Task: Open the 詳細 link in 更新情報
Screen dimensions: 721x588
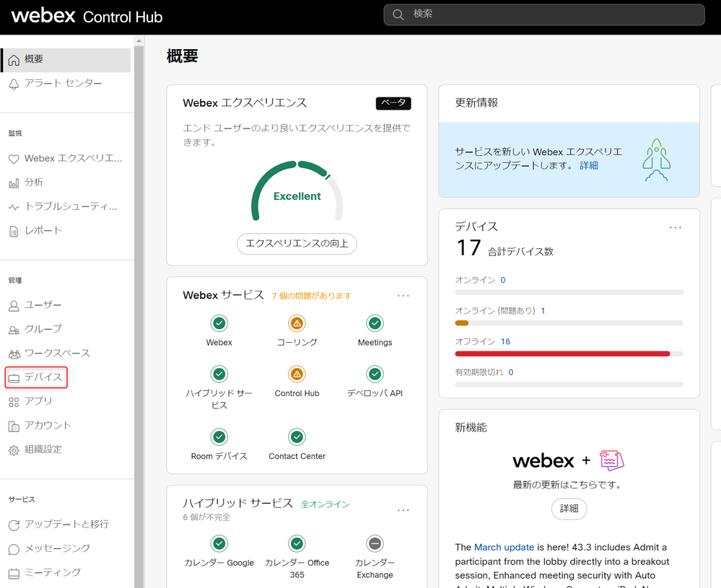Action: click(x=589, y=165)
